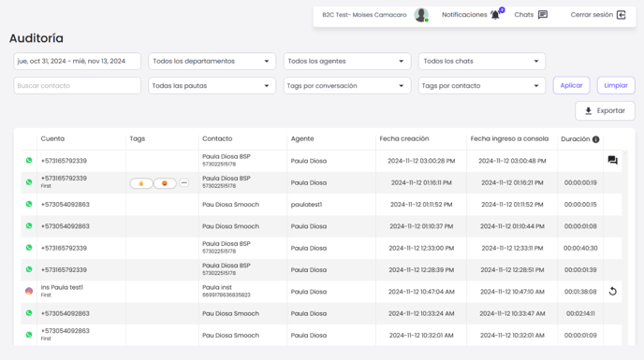Click the download icon on Exportar
Screen dimensions: 644x360
point(588,111)
